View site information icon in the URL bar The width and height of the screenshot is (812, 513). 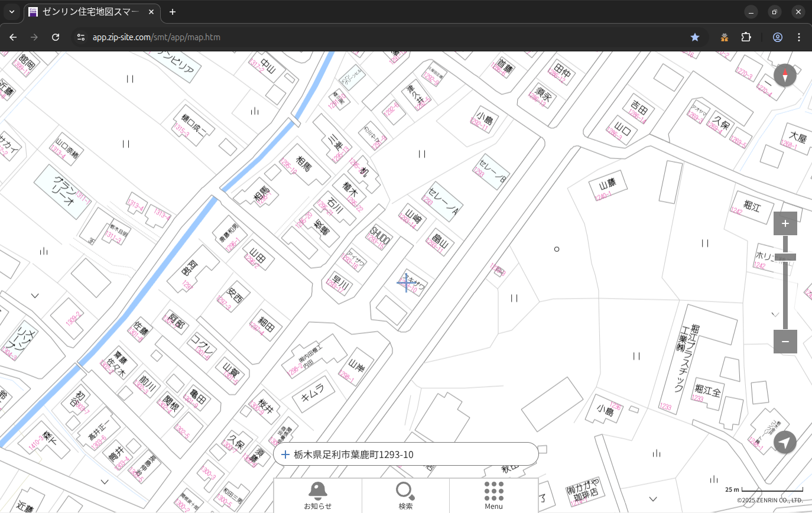[x=81, y=37]
